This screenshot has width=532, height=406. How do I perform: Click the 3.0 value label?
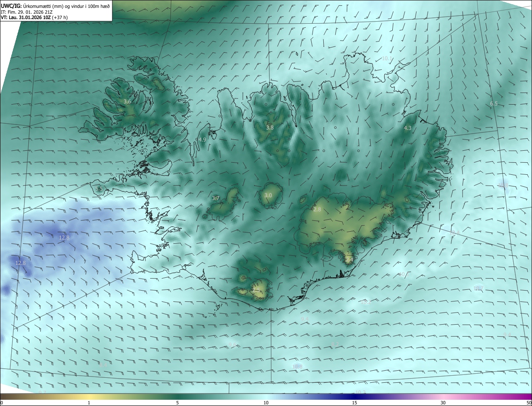pos(268,195)
